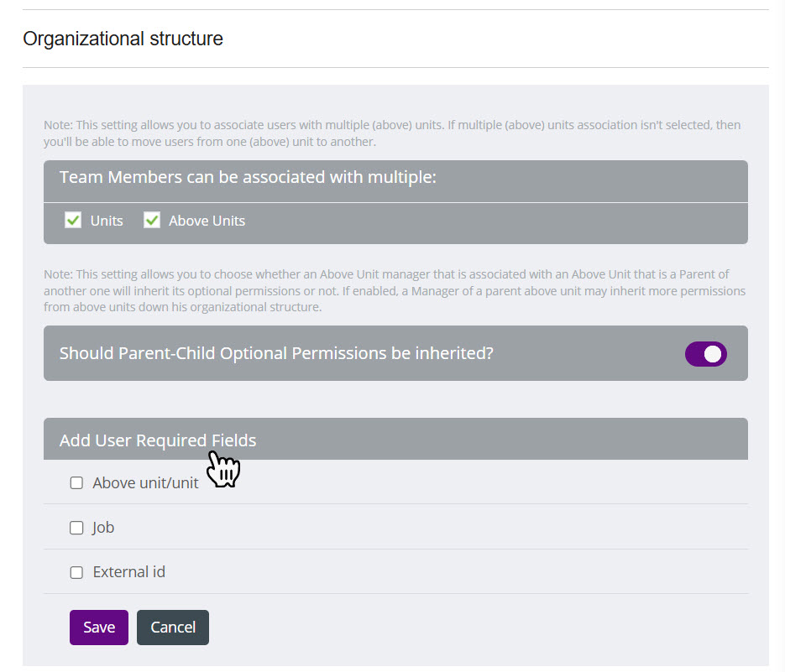This screenshot has height=672, width=785.
Task: Click the "Job" field label
Action: [103, 528]
